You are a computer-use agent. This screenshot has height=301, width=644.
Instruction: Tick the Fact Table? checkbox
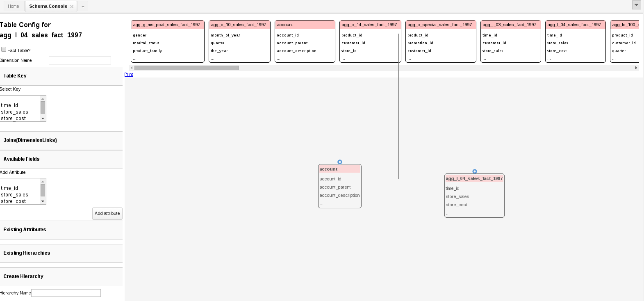(4, 49)
